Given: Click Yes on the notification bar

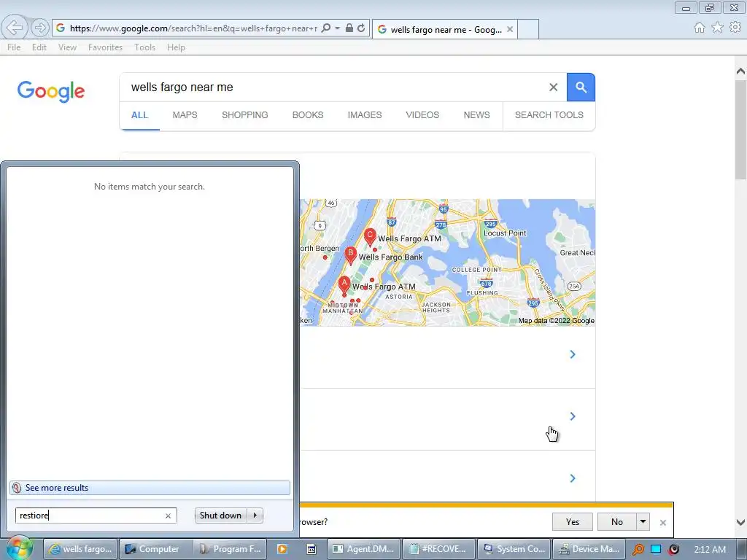Looking at the screenshot, I should 573,522.
